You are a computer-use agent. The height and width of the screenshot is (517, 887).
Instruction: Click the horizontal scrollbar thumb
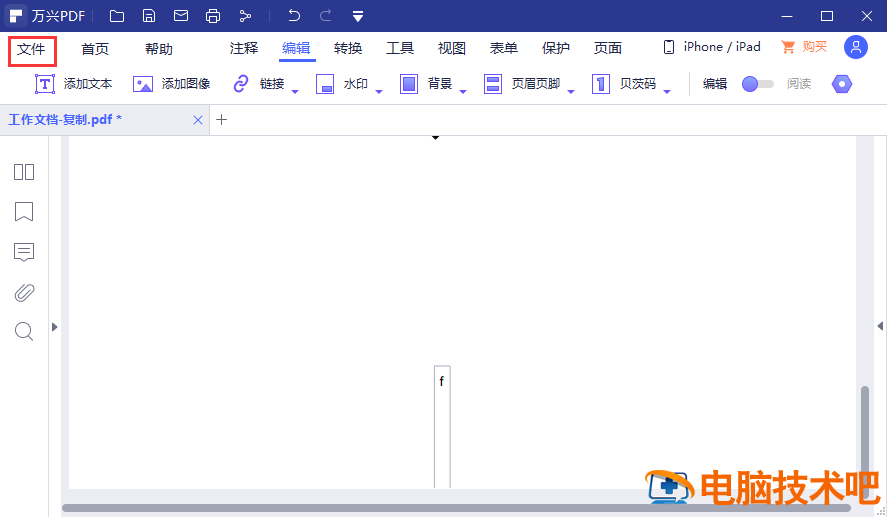pos(456,508)
